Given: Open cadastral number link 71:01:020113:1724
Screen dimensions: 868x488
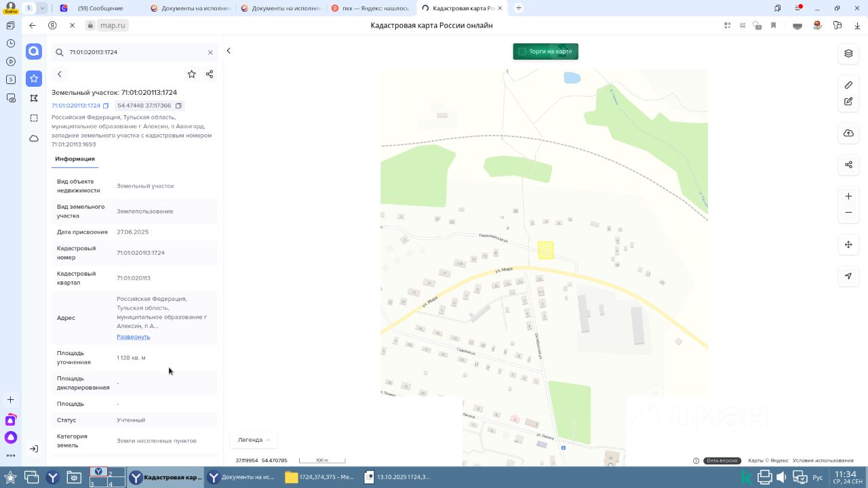Looking at the screenshot, I should point(76,106).
